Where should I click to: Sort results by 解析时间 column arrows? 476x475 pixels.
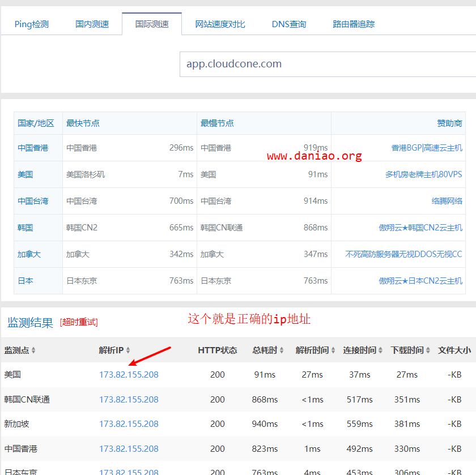[x=333, y=350]
